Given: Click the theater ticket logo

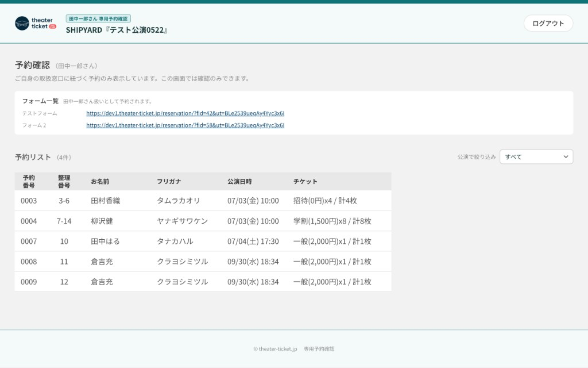Looking at the screenshot, I should tap(36, 23).
